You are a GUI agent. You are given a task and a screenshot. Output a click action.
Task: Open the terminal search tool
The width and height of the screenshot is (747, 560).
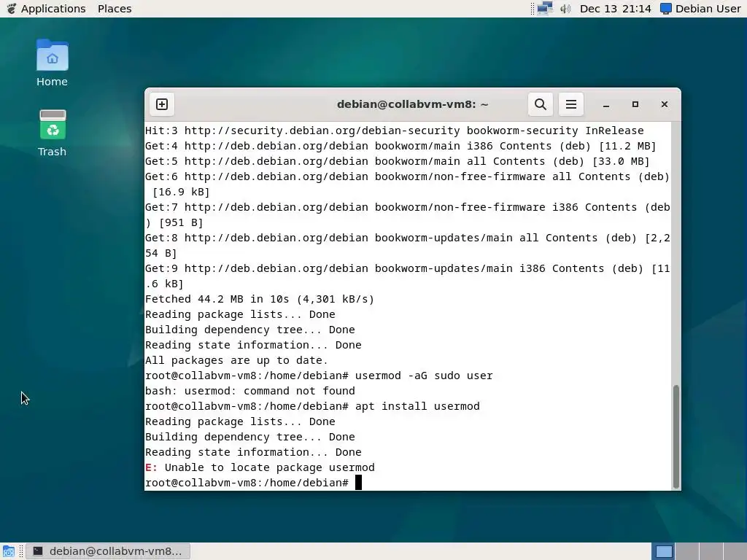(x=541, y=104)
